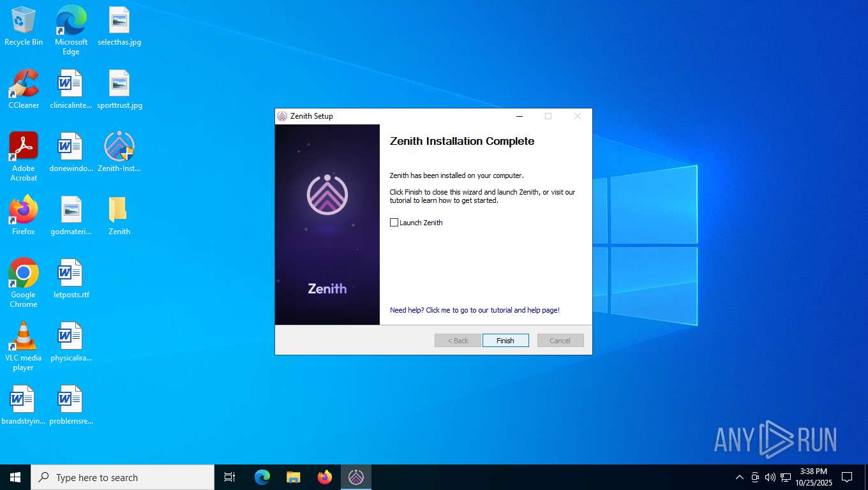Select the clinicalinte... Word document

(71, 89)
